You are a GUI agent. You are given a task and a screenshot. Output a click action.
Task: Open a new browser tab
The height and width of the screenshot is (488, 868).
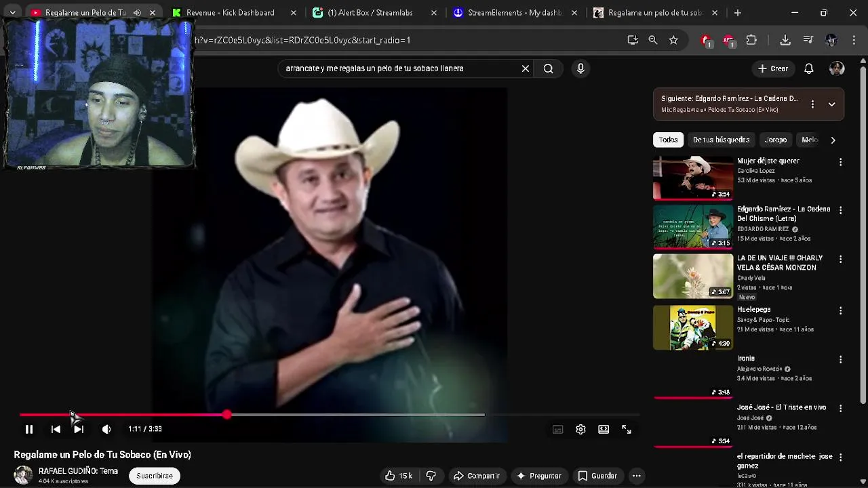pyautogui.click(x=738, y=13)
